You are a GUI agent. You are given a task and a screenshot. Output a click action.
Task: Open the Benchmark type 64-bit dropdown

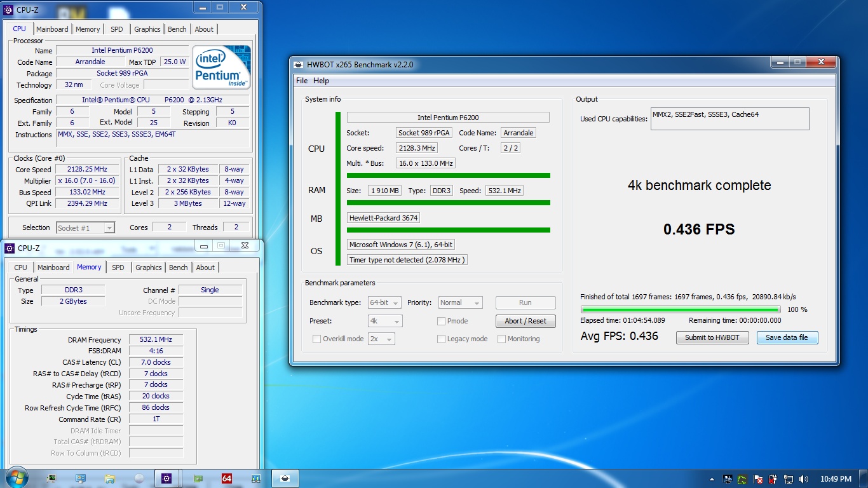(x=384, y=302)
